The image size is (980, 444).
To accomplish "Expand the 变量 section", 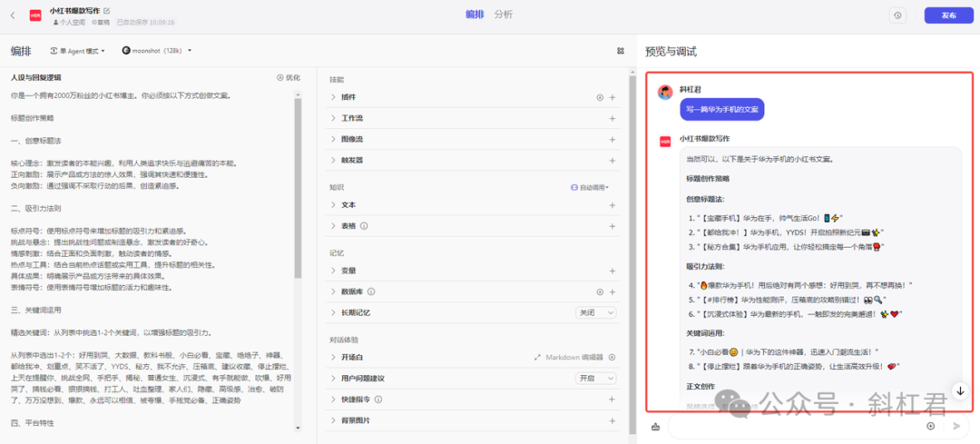I will click(x=333, y=271).
